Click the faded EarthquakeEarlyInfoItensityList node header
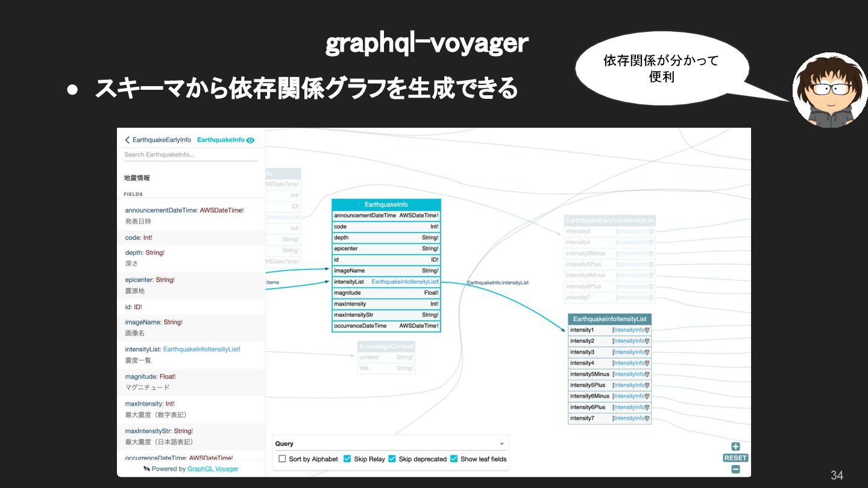 coord(609,221)
